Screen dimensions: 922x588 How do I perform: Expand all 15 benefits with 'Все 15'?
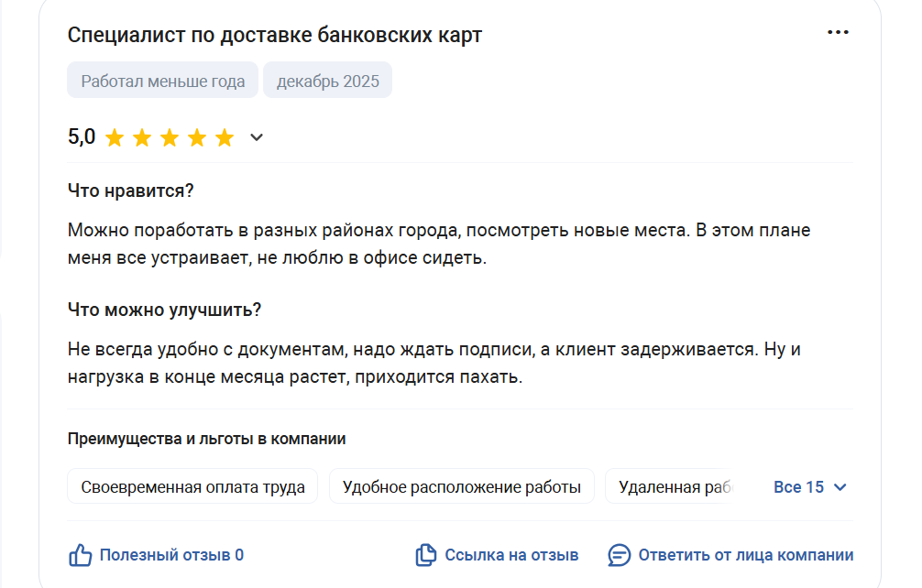tap(798, 487)
